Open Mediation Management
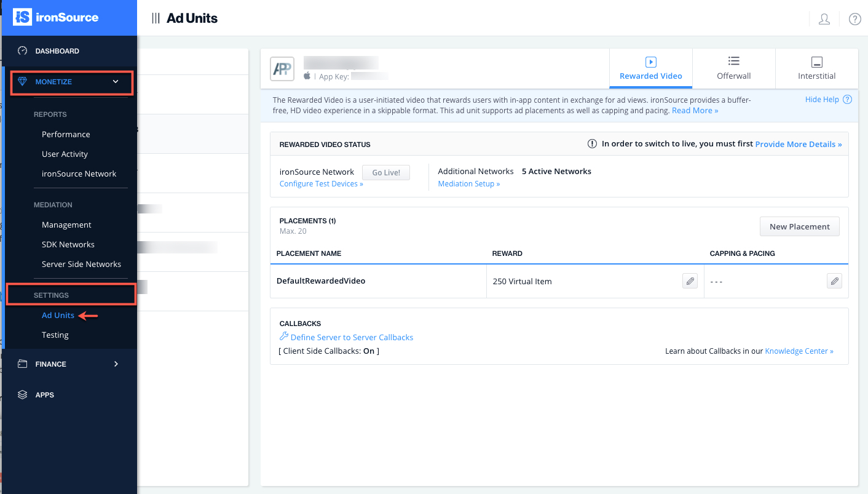Viewport: 868px width, 494px height. [66, 225]
